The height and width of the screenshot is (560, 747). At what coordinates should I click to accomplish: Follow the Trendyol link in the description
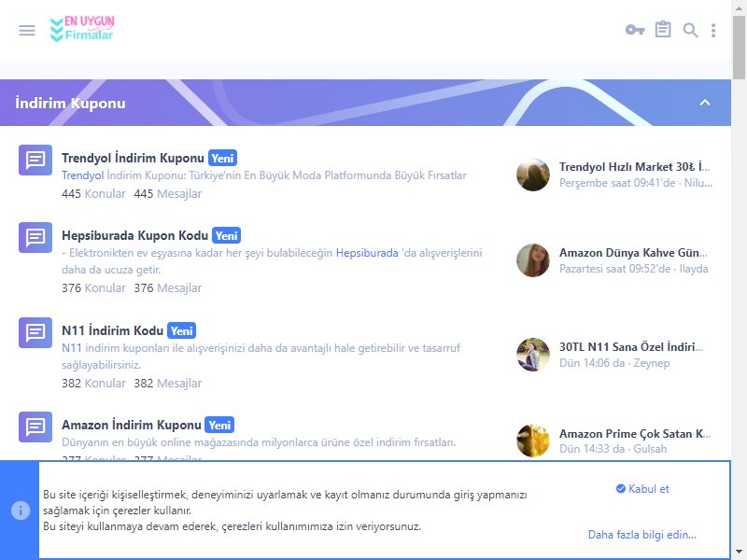tap(83, 175)
